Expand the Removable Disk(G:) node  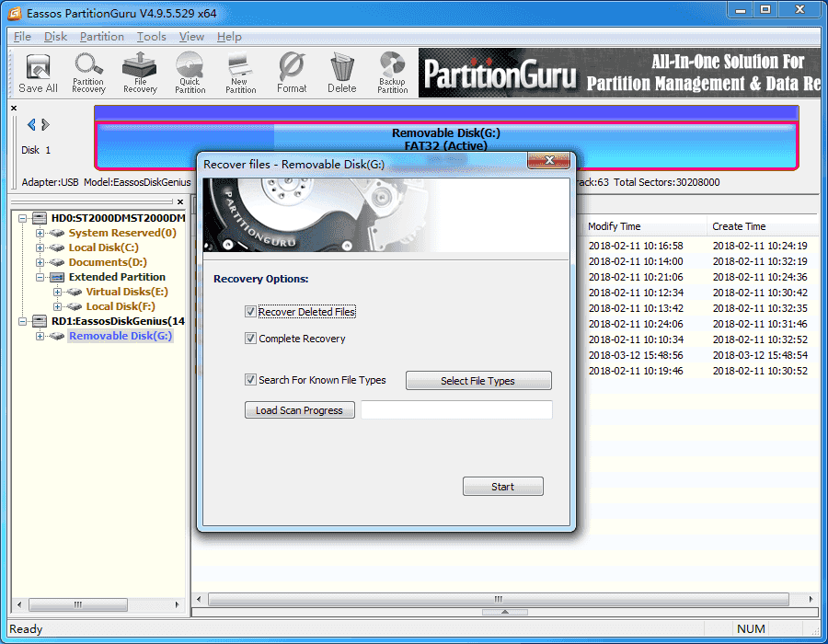pyautogui.click(x=40, y=336)
